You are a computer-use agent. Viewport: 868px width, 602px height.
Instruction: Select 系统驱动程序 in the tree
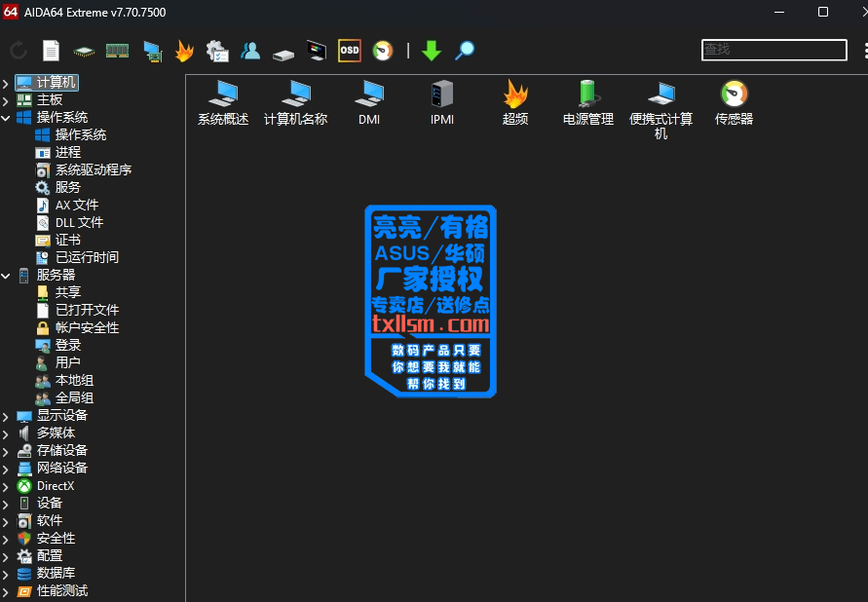(84, 169)
